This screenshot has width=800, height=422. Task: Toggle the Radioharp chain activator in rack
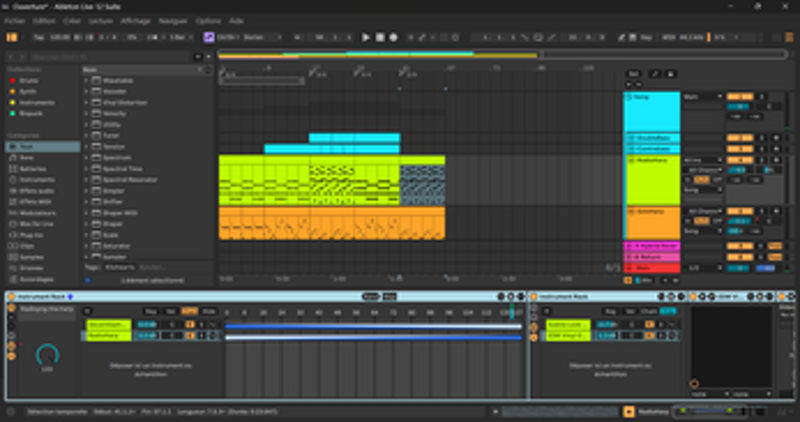click(190, 336)
